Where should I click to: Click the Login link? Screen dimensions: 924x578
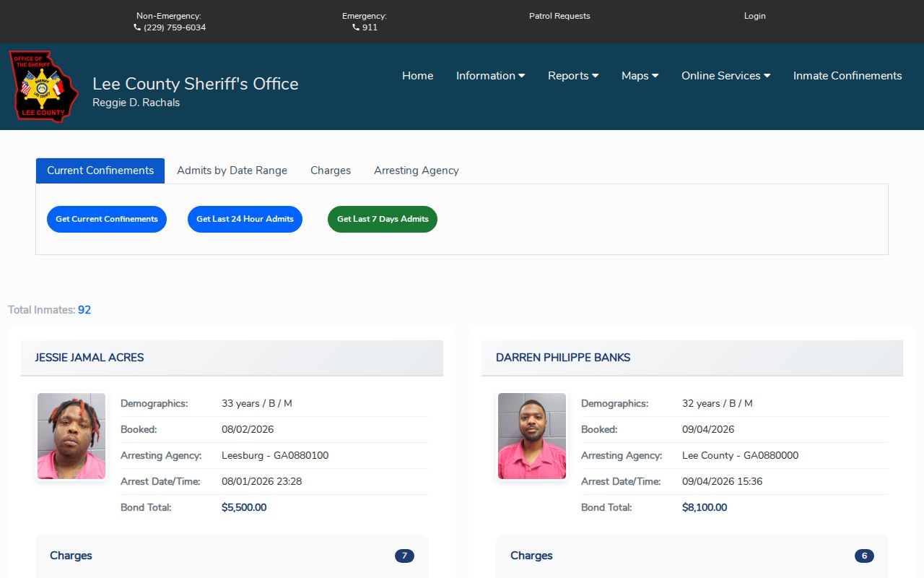(x=755, y=16)
